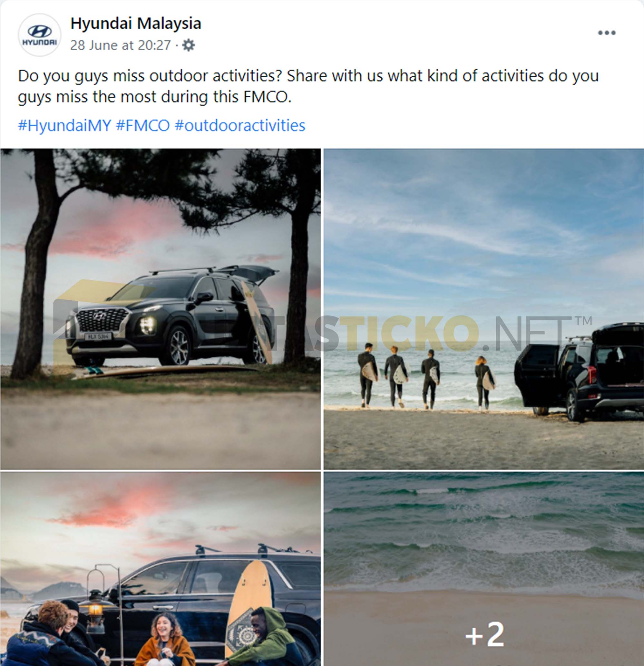Click the Hyundai Malaysia profile picture

tap(39, 35)
